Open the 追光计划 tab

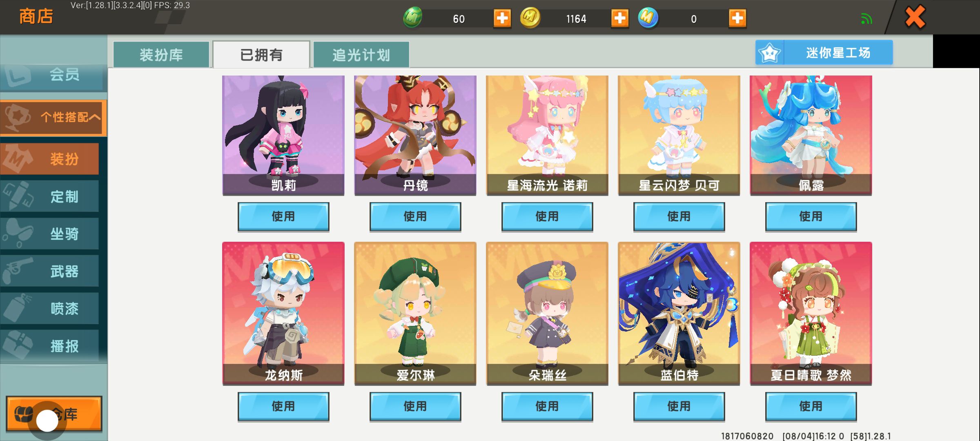361,55
